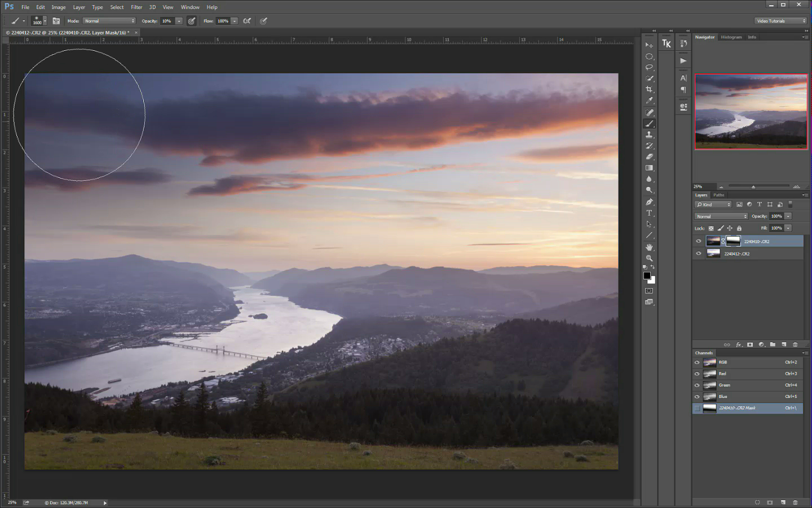
Task: Select the Move tool
Action: click(x=649, y=45)
